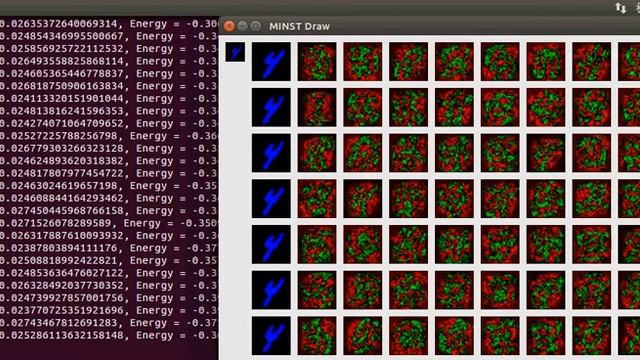Click the seventh red-green tile in row one
Image resolution: width=640 pixels, height=360 pixels.
[591, 61]
